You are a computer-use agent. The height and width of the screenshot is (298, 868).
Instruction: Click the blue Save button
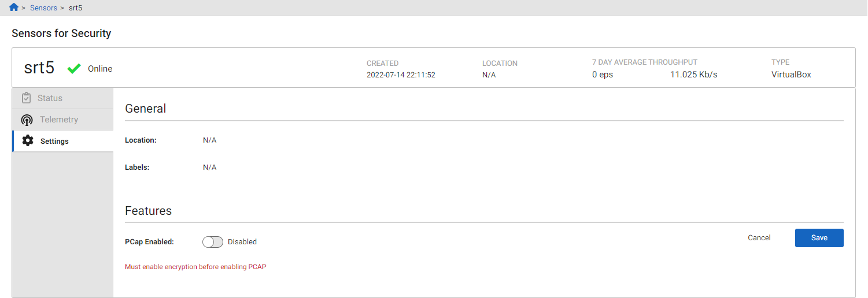819,238
